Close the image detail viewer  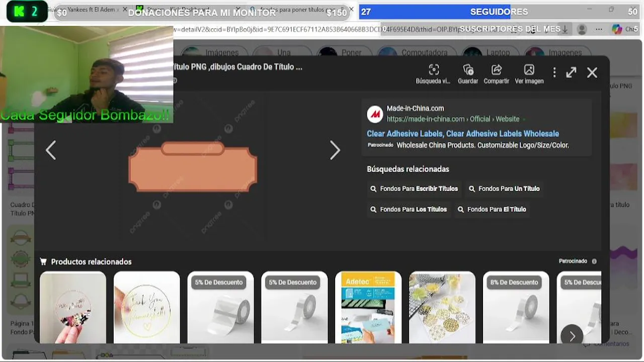pyautogui.click(x=592, y=72)
